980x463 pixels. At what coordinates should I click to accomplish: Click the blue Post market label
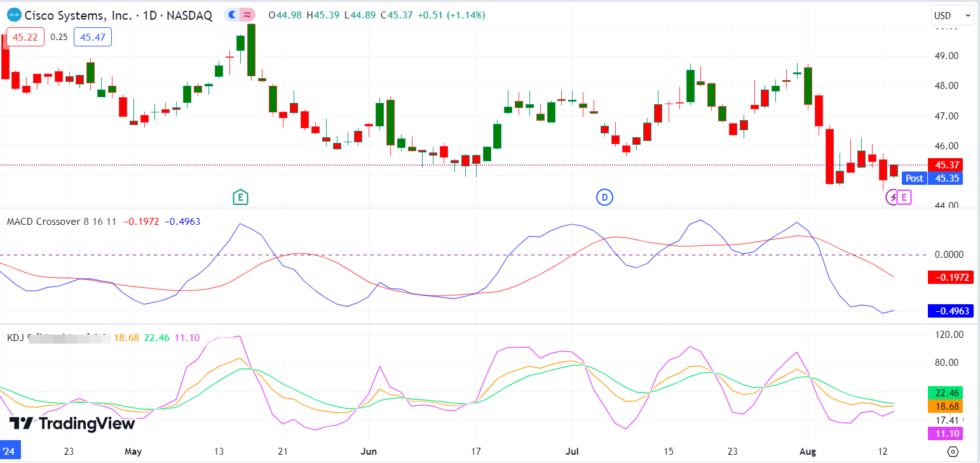click(x=914, y=178)
